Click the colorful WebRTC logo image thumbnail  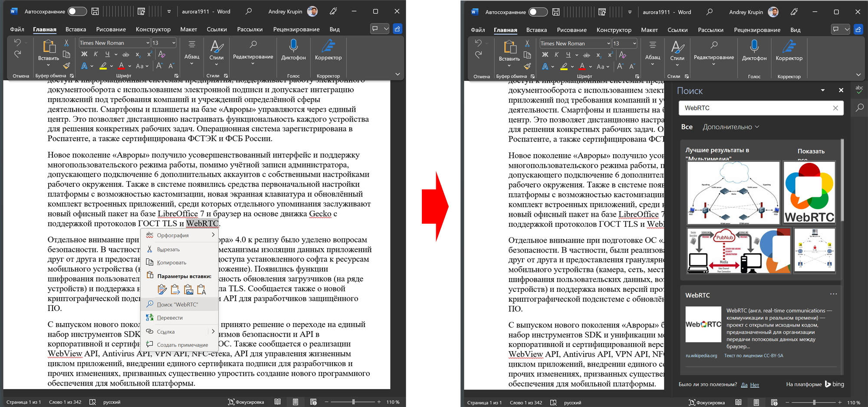coord(809,193)
